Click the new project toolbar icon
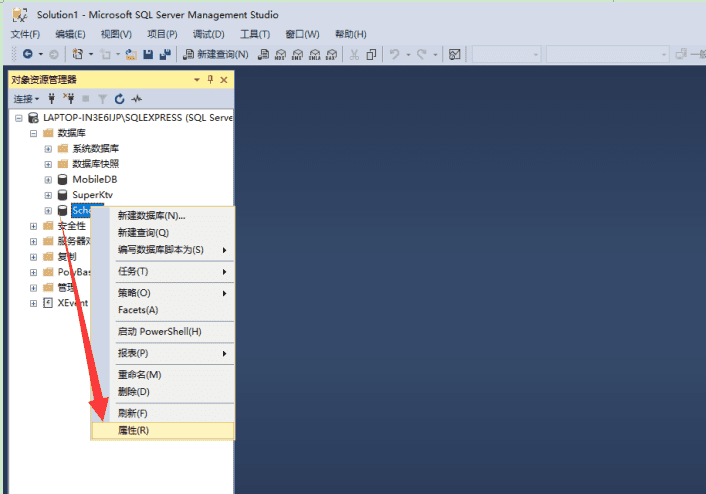 [77, 54]
